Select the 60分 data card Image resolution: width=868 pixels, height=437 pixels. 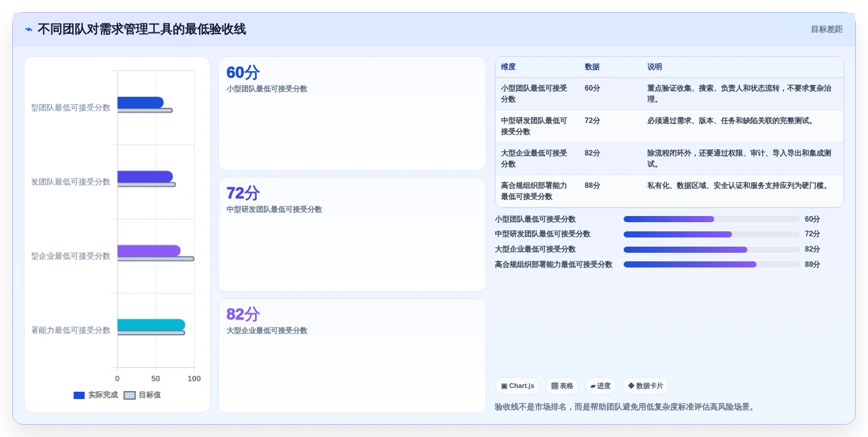point(352,114)
